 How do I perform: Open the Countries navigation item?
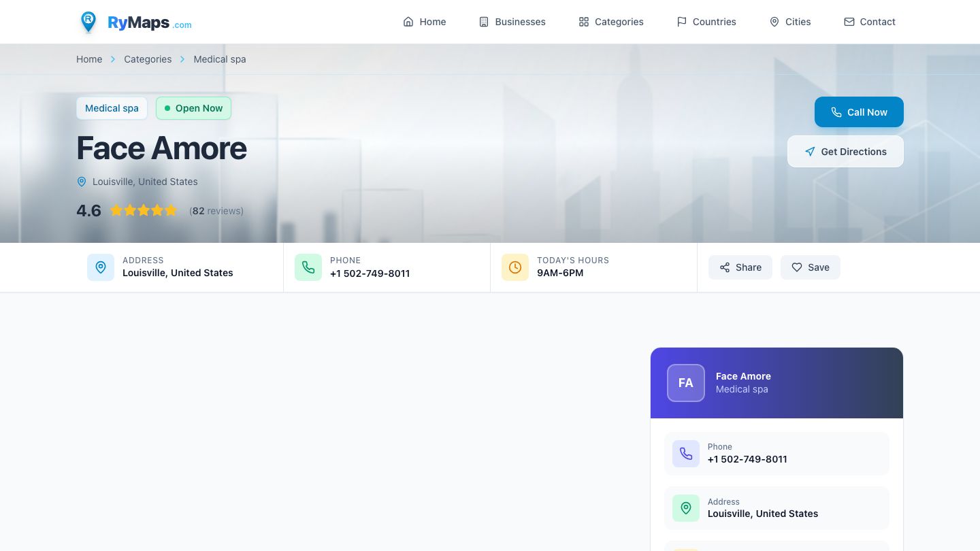pos(706,22)
